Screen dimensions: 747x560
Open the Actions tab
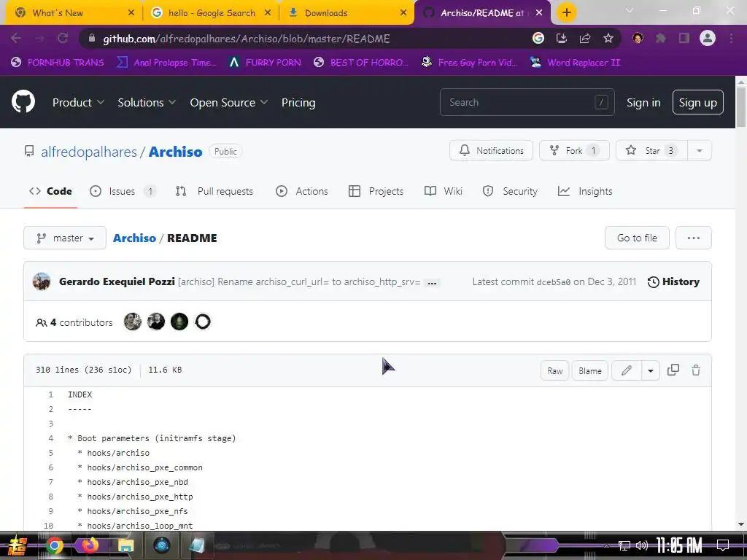click(x=302, y=191)
